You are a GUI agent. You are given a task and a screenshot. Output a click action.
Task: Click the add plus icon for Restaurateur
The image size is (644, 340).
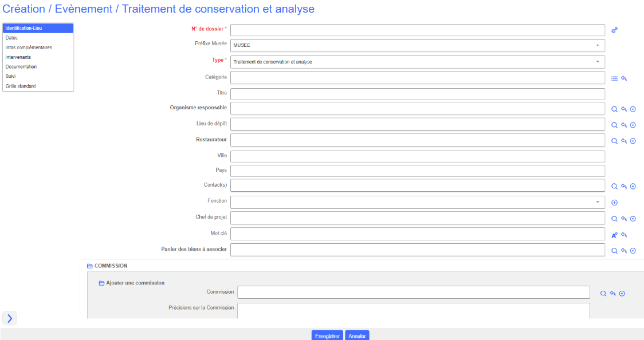(x=633, y=141)
